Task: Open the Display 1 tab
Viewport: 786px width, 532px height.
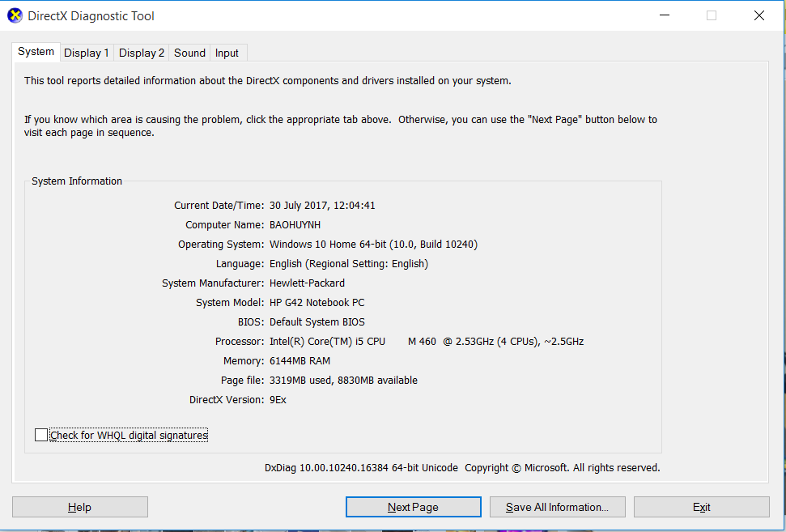Action: click(x=87, y=53)
